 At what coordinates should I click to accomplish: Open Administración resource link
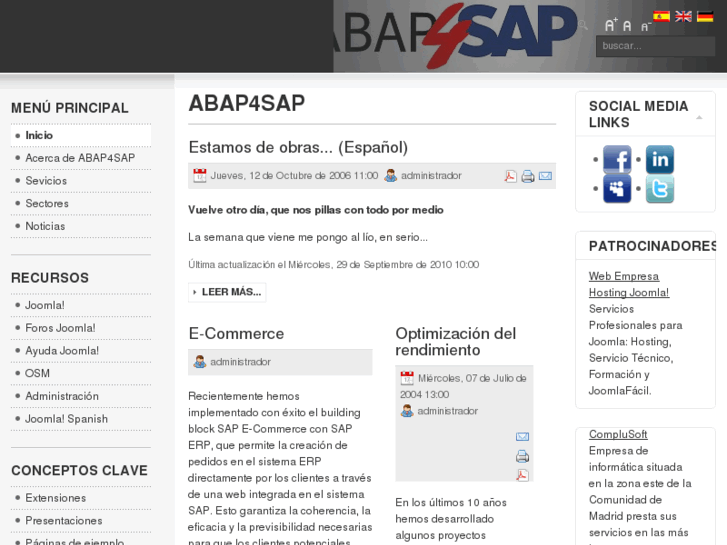pyautogui.click(x=62, y=396)
